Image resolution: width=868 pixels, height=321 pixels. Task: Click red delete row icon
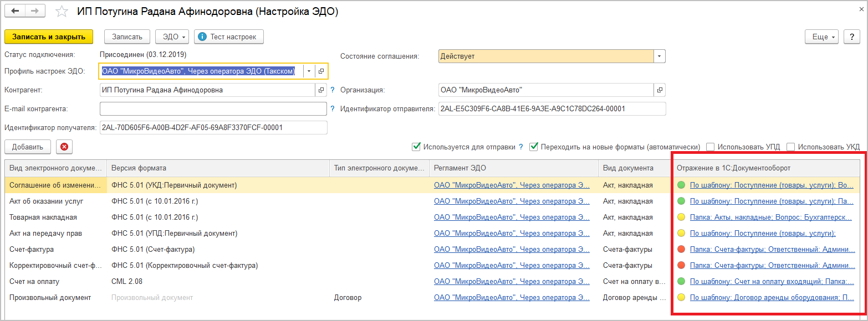click(64, 147)
